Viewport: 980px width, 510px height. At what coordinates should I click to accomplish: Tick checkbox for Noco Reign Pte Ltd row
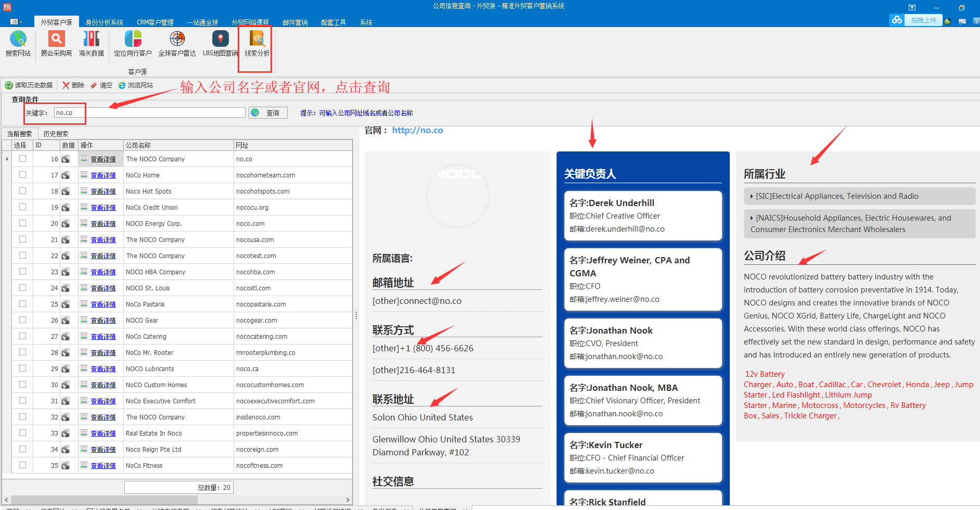point(22,449)
